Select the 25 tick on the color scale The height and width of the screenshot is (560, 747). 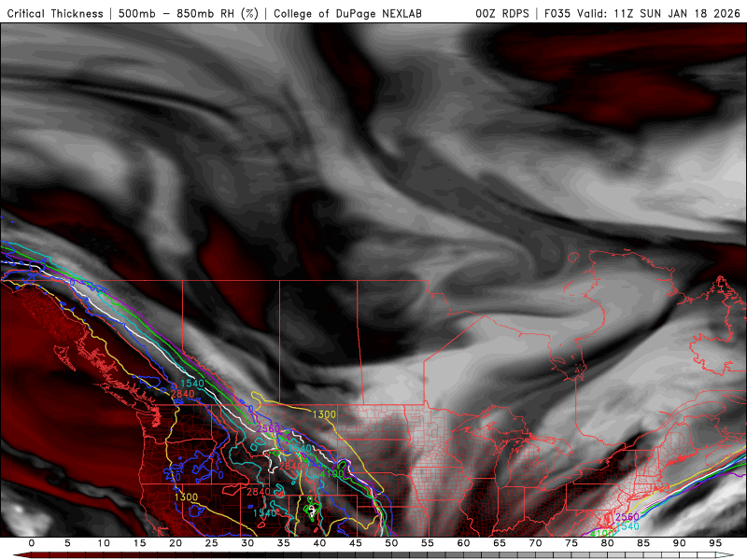[x=212, y=543]
